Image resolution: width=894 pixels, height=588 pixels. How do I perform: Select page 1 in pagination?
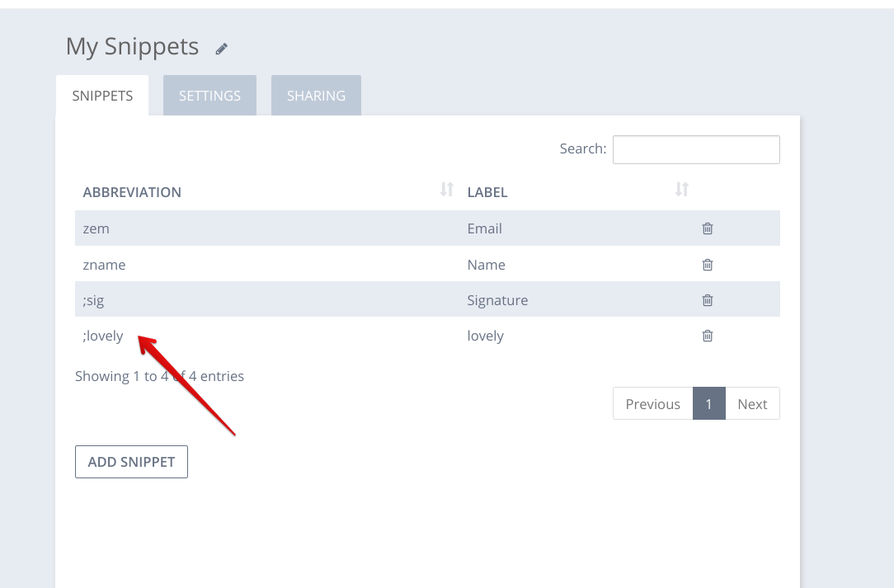(708, 404)
